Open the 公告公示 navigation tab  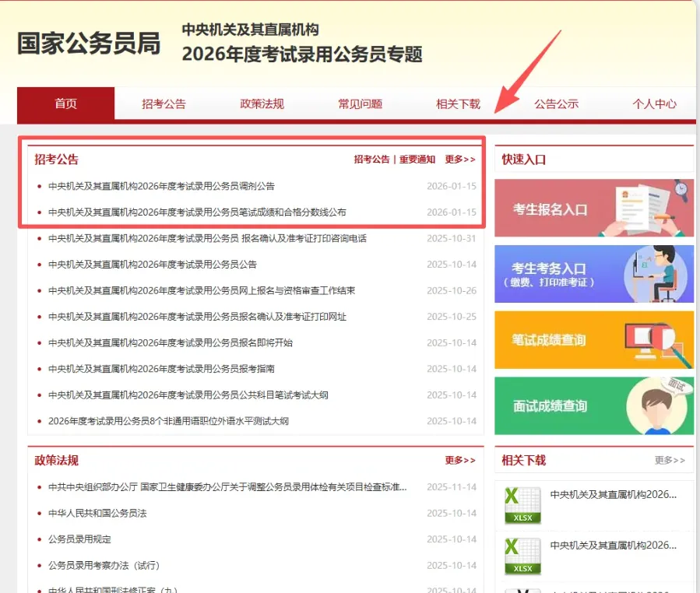[557, 104]
